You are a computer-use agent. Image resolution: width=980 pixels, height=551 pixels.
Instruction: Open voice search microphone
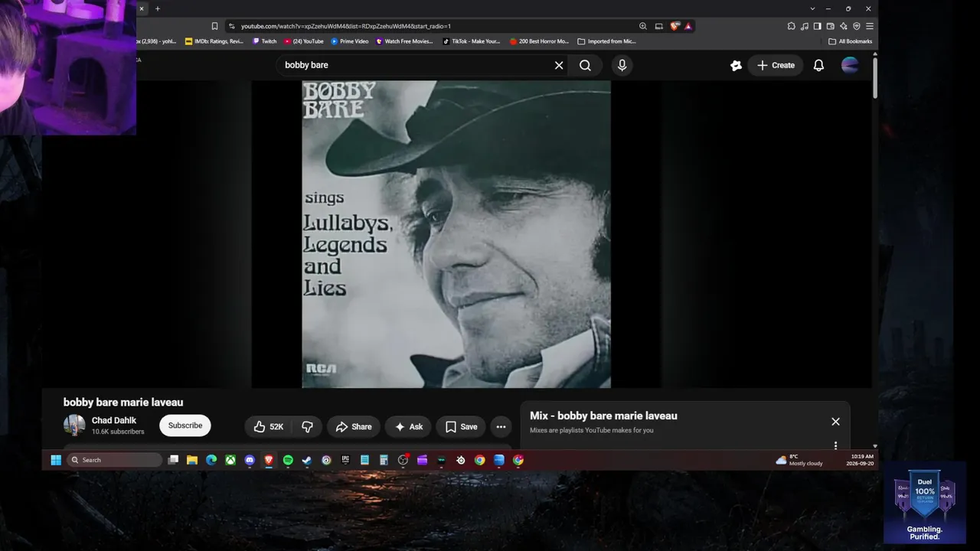(x=622, y=65)
